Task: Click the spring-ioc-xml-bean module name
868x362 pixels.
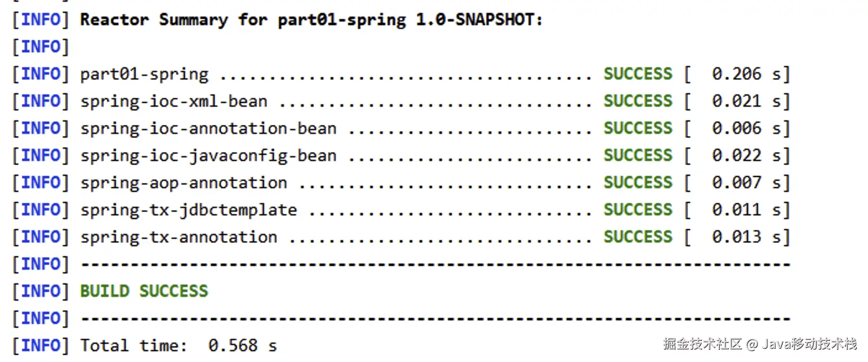Action: tap(174, 102)
